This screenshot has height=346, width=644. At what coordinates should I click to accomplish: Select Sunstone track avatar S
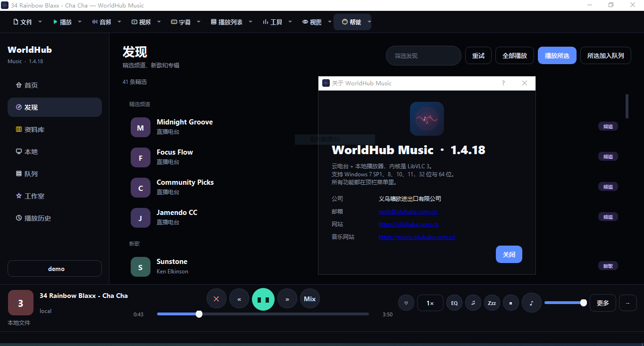141,267
